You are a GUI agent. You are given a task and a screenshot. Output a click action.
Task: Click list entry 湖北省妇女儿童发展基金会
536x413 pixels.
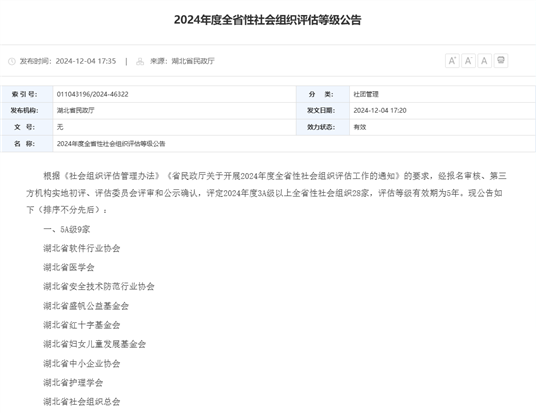tap(94, 344)
